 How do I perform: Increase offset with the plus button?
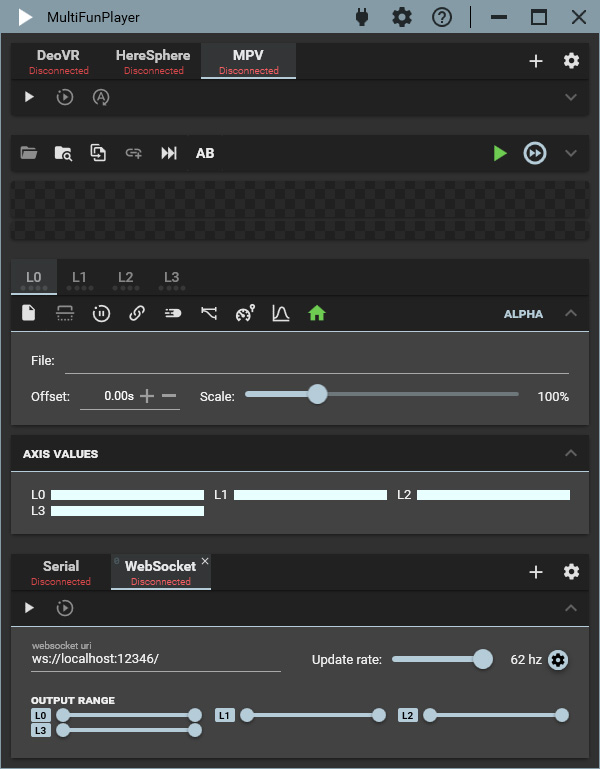tap(147, 396)
